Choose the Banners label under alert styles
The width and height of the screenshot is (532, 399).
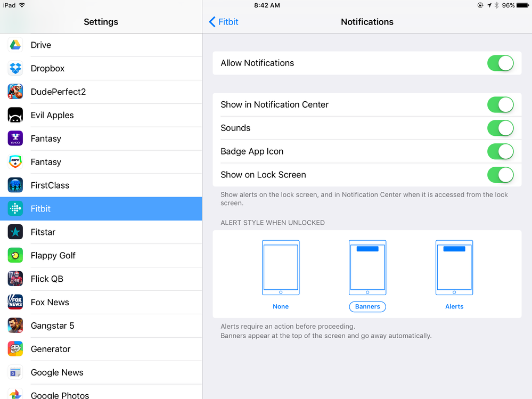coord(367,306)
